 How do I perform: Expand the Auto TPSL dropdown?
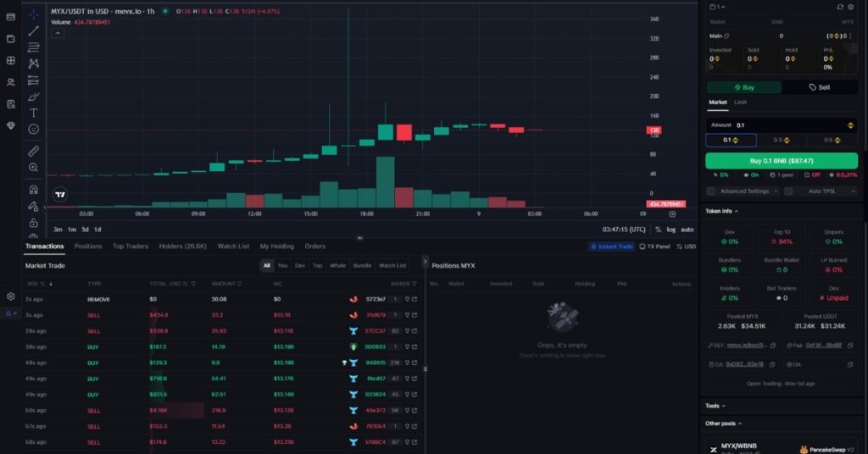pos(853,191)
